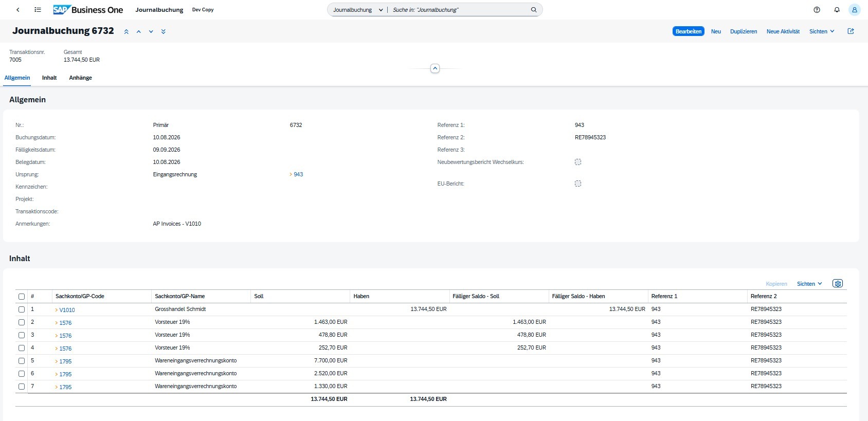Click Neue Aktivität
The width and height of the screenshot is (868, 421).
tap(783, 32)
